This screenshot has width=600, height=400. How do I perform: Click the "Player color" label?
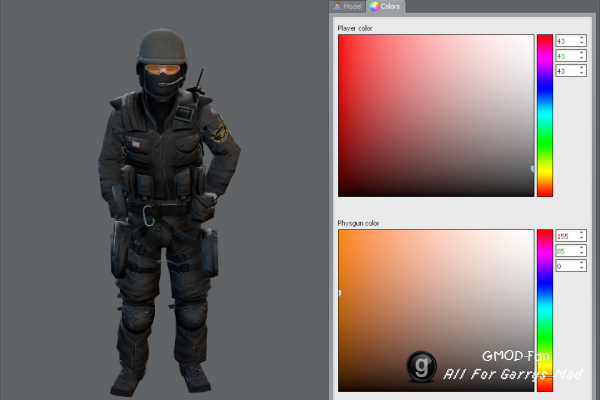coord(355,28)
